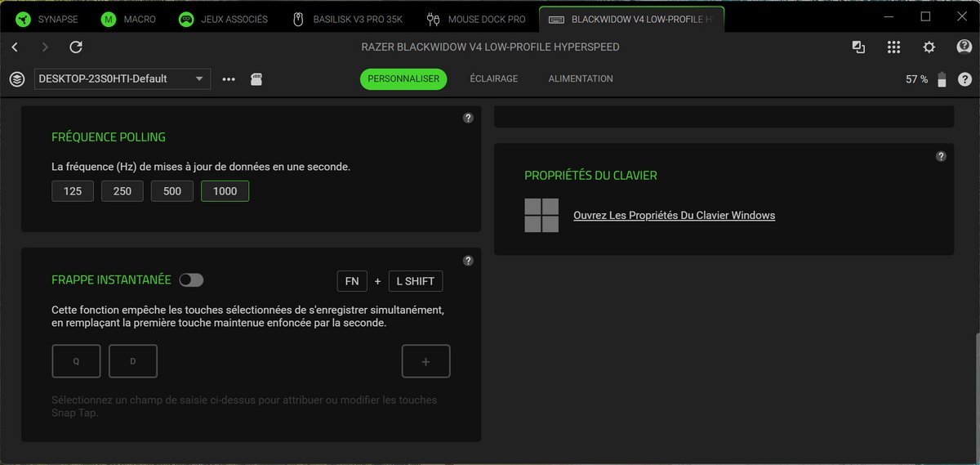Click the Q key input field
Viewport: 980px width, 465px height.
[76, 361]
